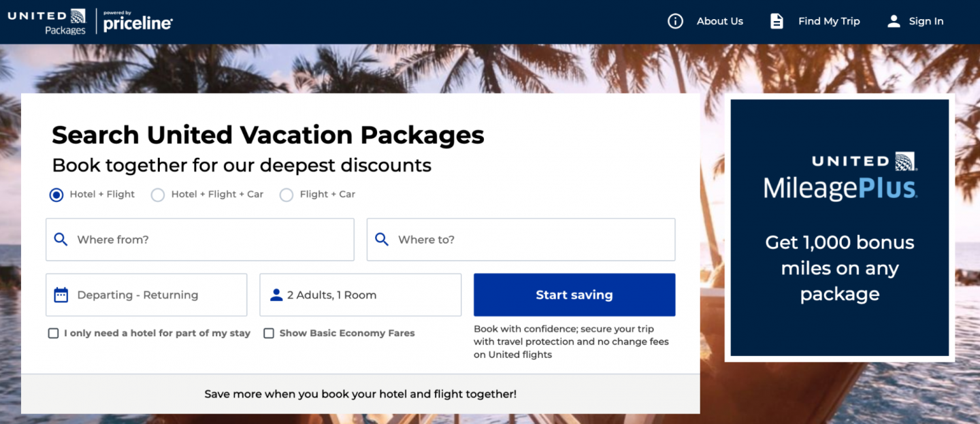
Task: Click the Where to search magnifier icon
Action: click(382, 240)
